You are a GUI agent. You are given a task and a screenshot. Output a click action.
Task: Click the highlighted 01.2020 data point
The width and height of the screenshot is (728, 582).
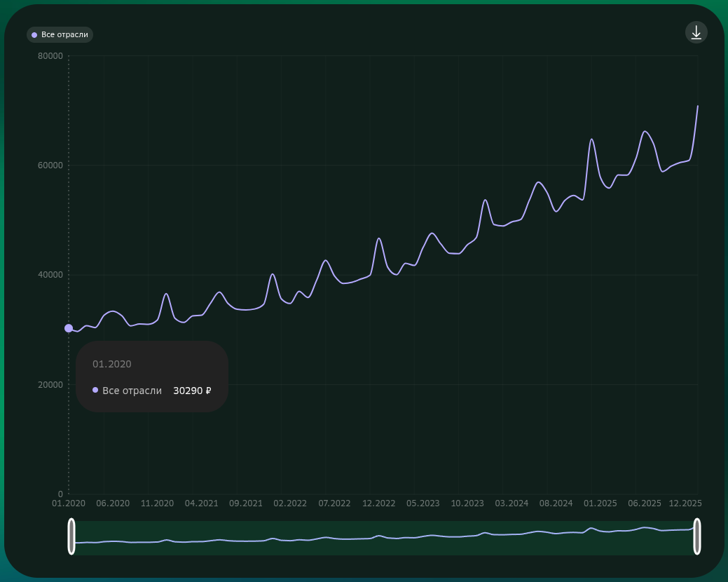click(69, 328)
